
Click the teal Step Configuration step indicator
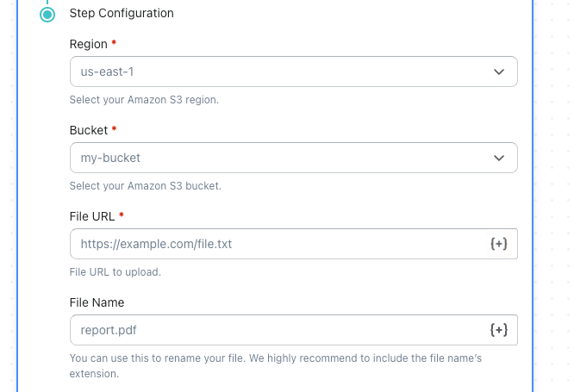[47, 14]
